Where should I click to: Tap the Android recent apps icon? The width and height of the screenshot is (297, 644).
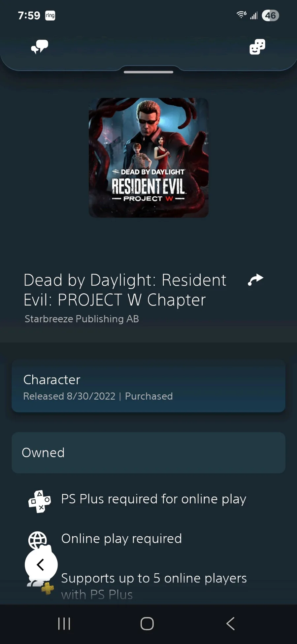click(64, 624)
